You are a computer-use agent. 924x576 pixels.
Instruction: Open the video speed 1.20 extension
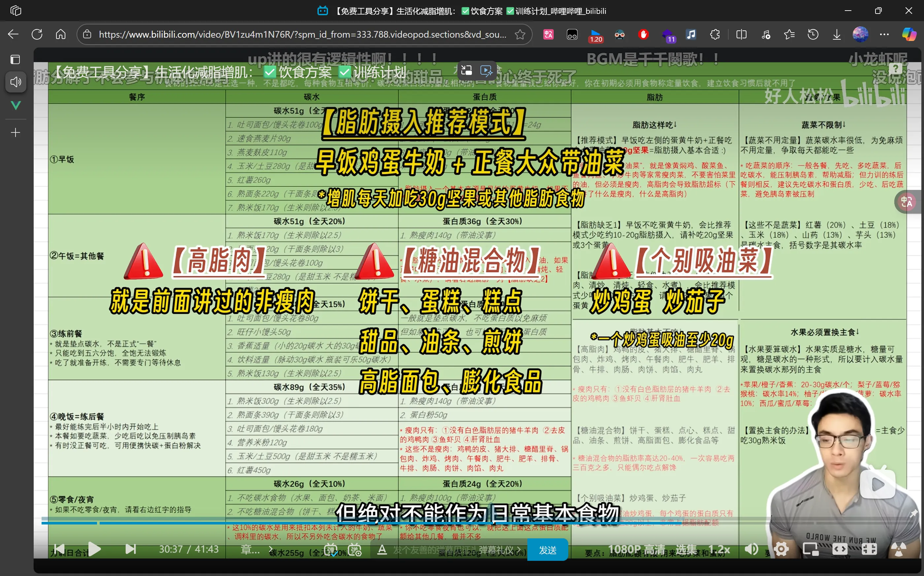click(596, 35)
